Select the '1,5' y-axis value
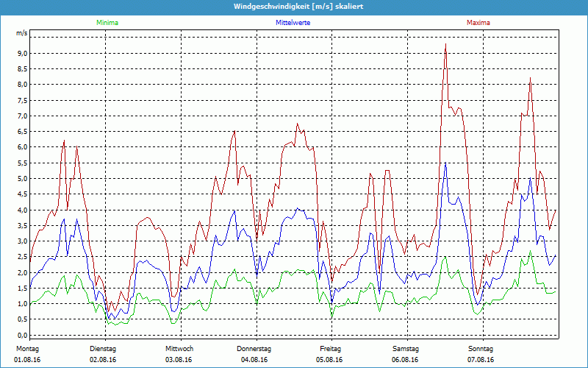 22,288
